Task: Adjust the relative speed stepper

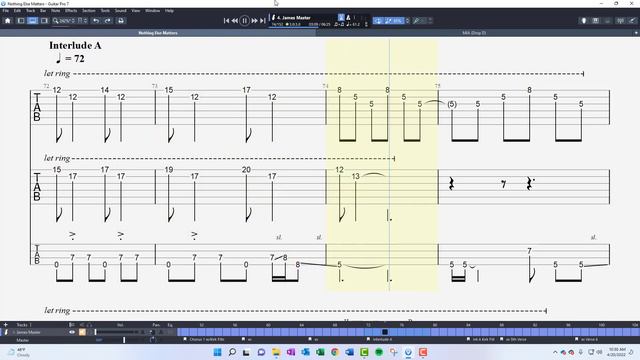Action: click(407, 21)
